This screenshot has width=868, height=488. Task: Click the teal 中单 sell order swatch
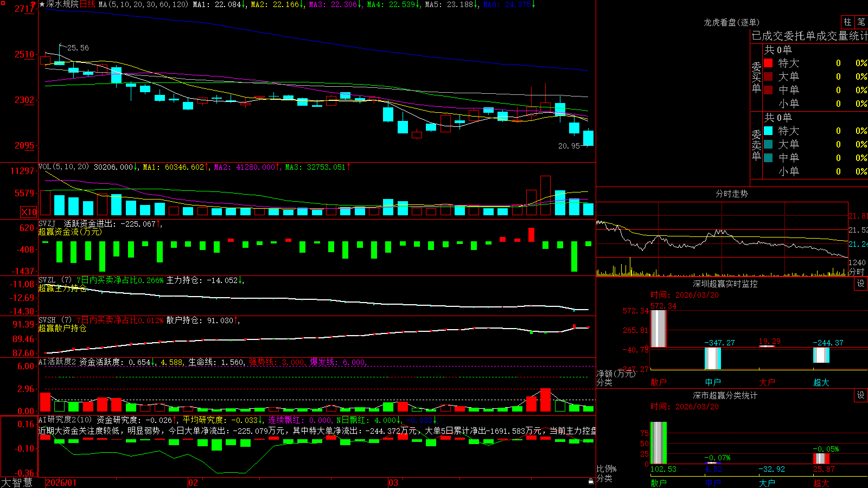point(768,158)
